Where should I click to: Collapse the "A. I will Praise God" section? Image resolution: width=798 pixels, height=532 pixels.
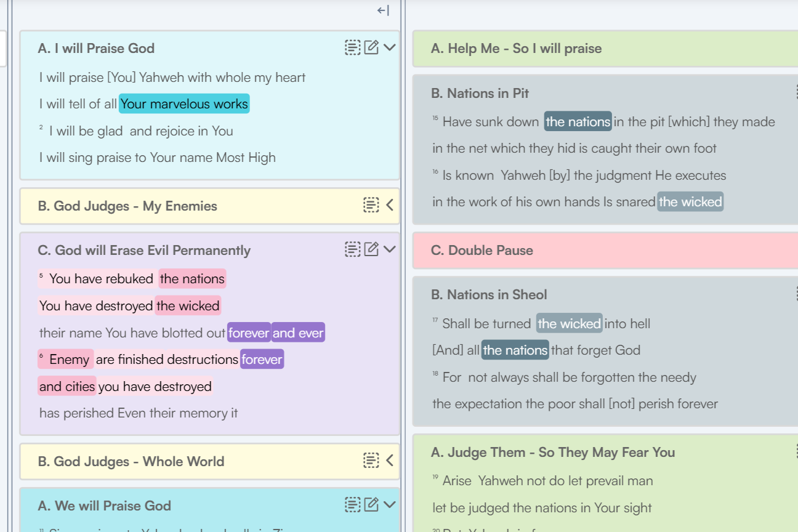pos(390,47)
